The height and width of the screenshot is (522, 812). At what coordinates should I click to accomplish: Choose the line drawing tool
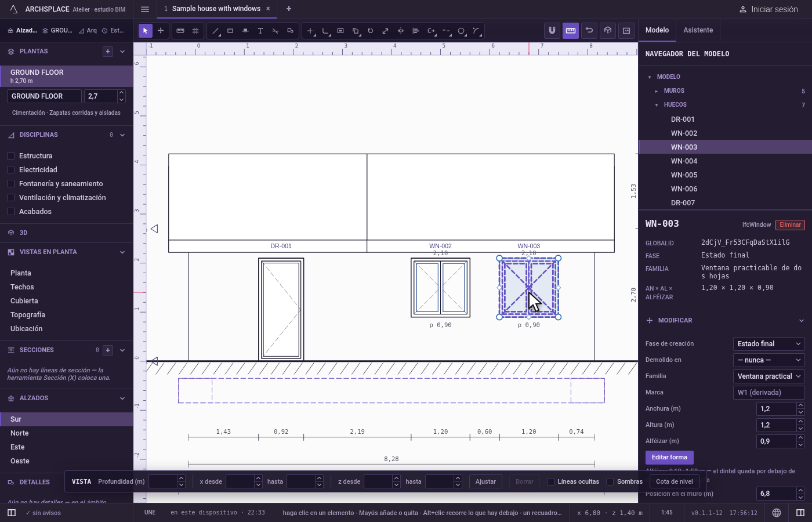point(215,31)
